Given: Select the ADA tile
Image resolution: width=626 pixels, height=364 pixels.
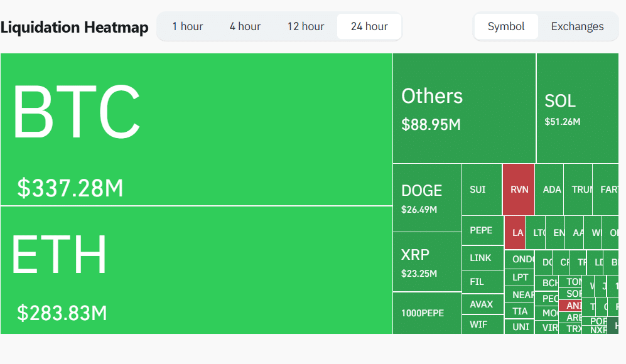Looking at the screenshot, I should [x=551, y=190].
